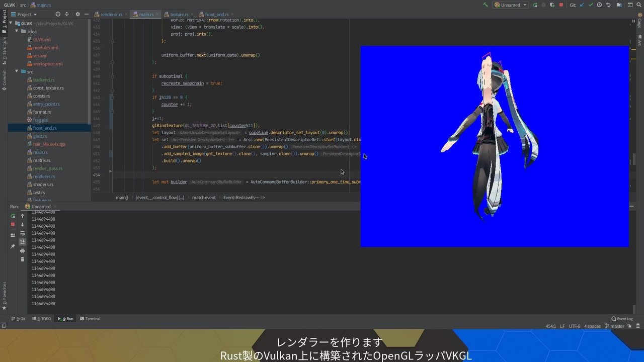Image resolution: width=644 pixels, height=362 pixels.
Task: Collapse the .idea folder
Action: click(x=17, y=31)
